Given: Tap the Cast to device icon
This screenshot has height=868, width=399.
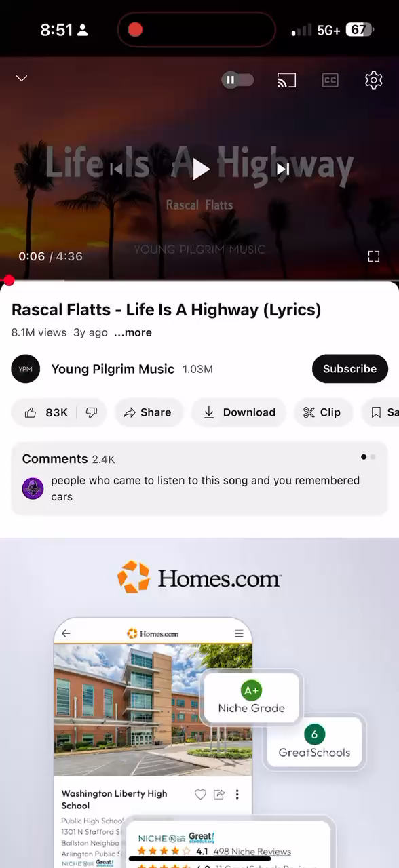Looking at the screenshot, I should [286, 80].
